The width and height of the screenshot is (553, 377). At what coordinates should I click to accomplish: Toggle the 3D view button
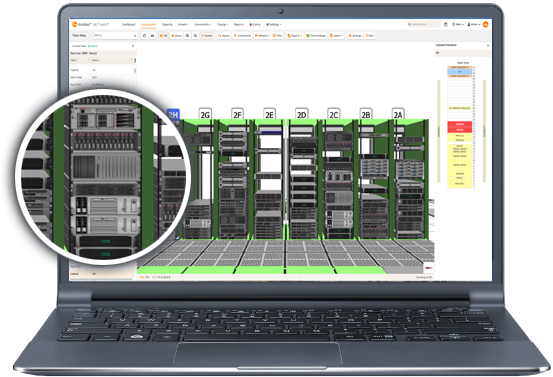click(163, 36)
